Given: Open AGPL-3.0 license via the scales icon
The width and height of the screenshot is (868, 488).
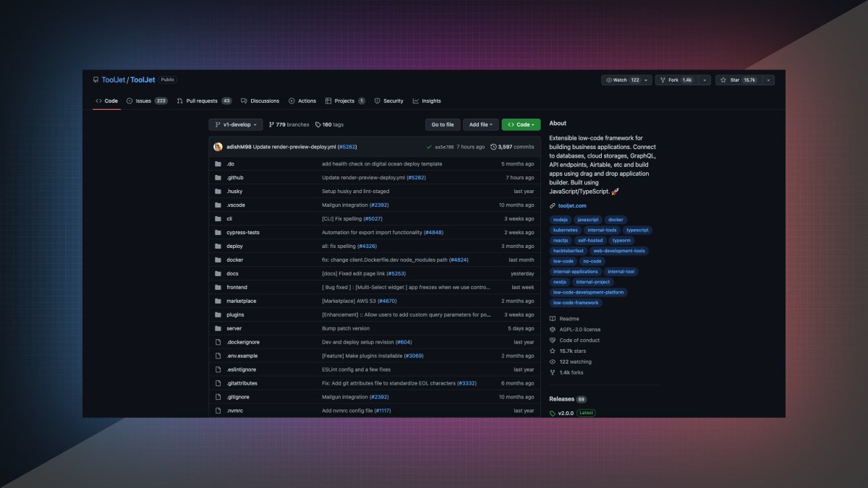Looking at the screenshot, I should pyautogui.click(x=552, y=329).
